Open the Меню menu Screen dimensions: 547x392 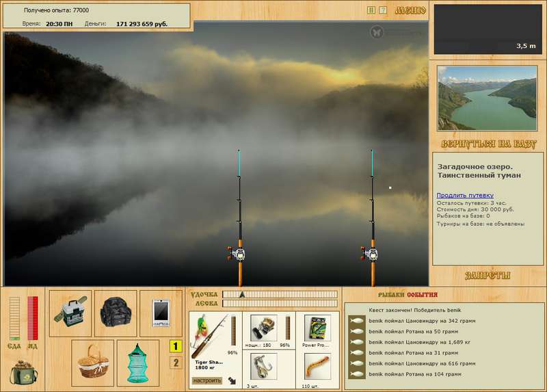pyautogui.click(x=410, y=10)
